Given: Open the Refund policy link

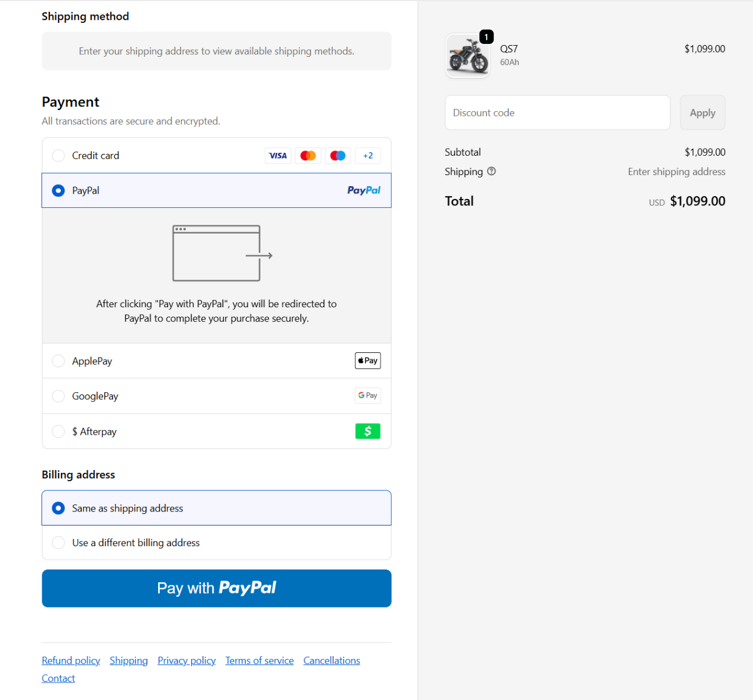Looking at the screenshot, I should point(71,660).
